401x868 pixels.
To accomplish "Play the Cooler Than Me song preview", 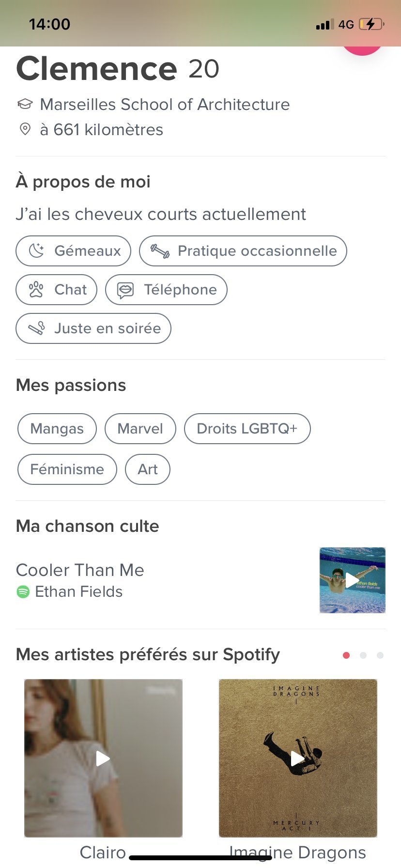I will coord(352,580).
